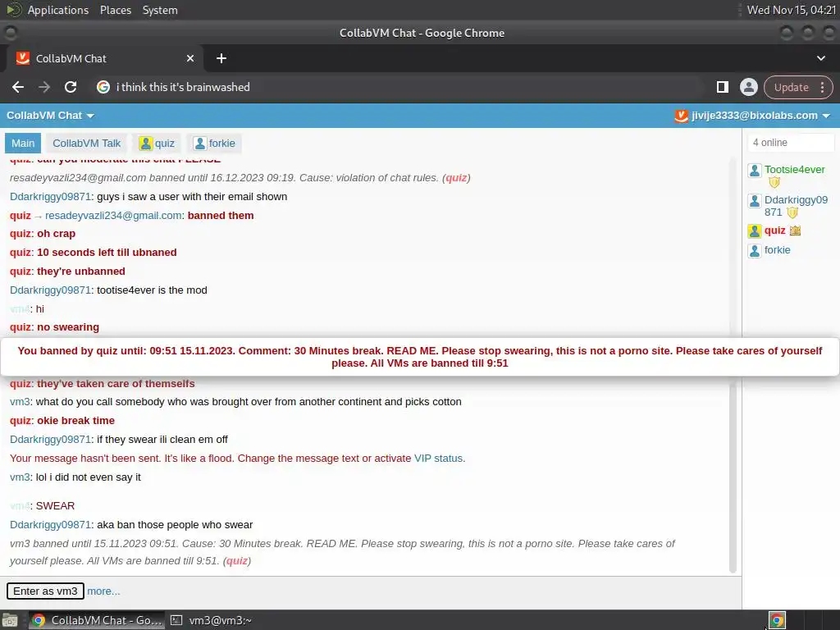Click the ban notification banner

[420, 357]
